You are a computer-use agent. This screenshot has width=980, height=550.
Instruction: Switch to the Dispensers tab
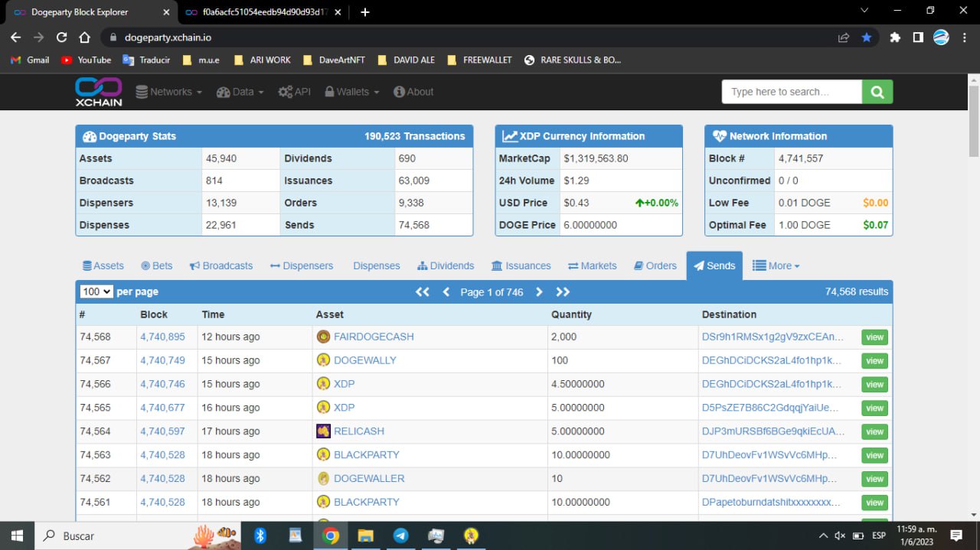tap(302, 265)
